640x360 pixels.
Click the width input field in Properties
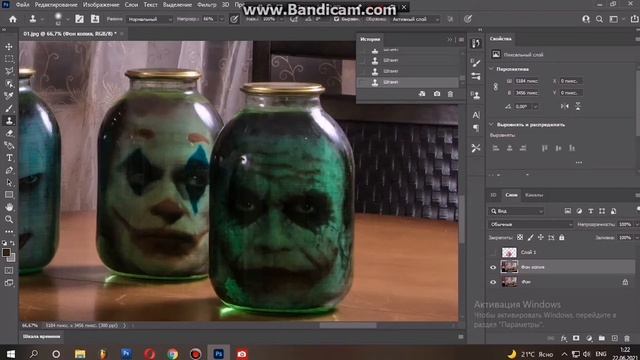[x=528, y=81]
